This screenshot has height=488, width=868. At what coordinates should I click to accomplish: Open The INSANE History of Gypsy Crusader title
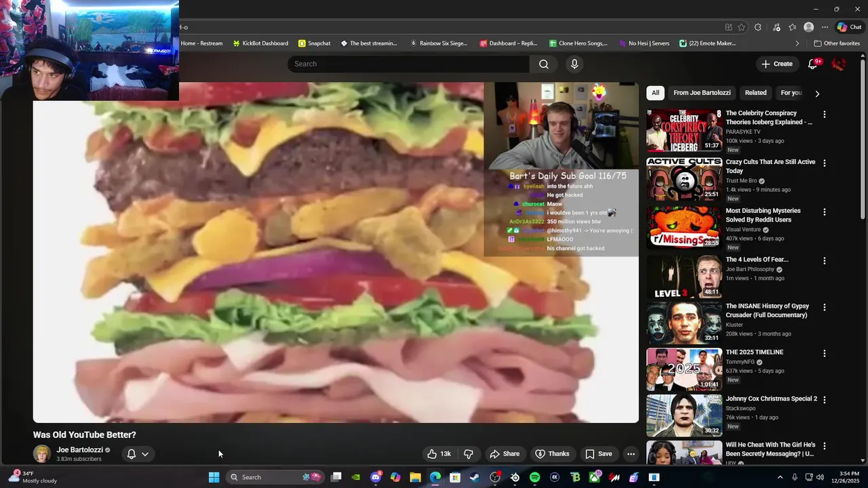(x=767, y=310)
